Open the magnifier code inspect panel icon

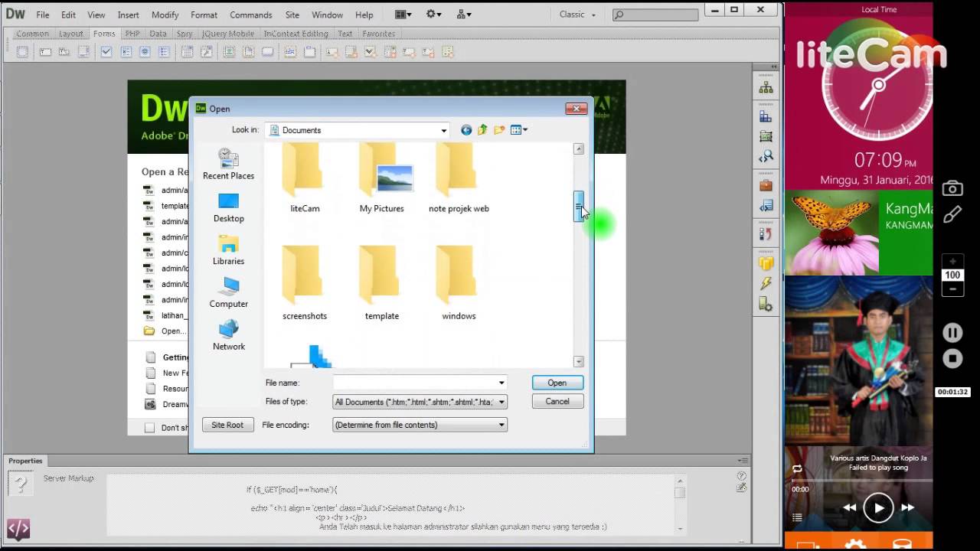pyautogui.click(x=766, y=156)
